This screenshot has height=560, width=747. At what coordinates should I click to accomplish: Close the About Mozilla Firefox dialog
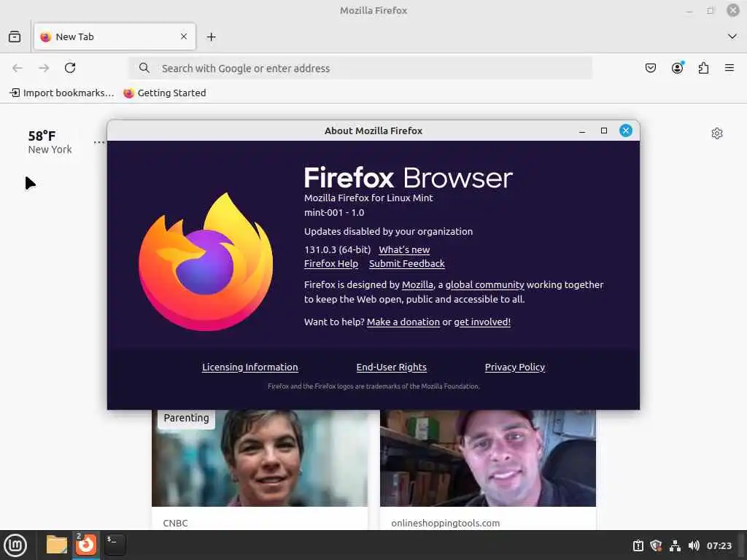(x=626, y=131)
